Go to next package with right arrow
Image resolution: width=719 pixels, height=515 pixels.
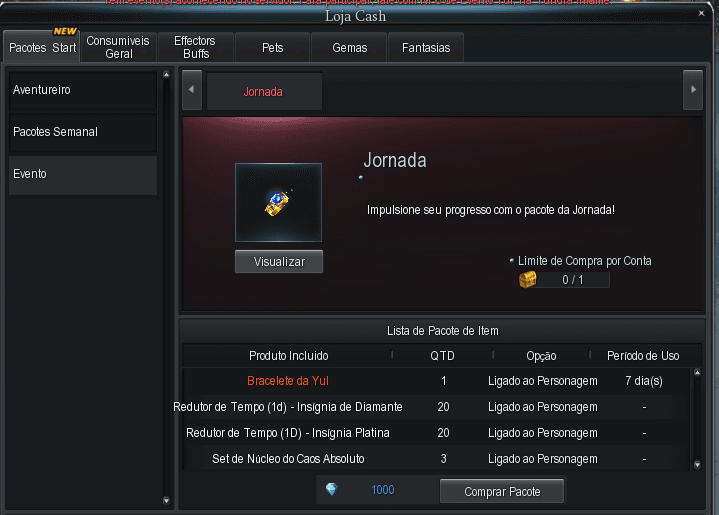[693, 90]
